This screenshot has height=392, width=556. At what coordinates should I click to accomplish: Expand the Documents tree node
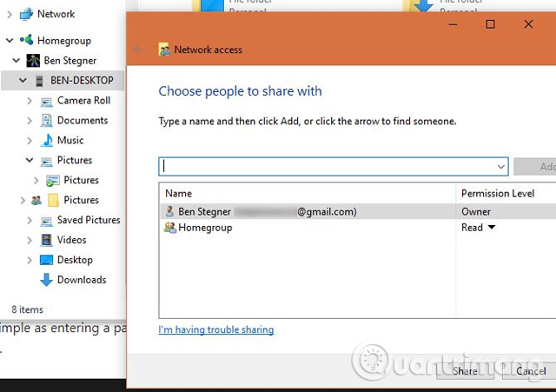[30, 121]
